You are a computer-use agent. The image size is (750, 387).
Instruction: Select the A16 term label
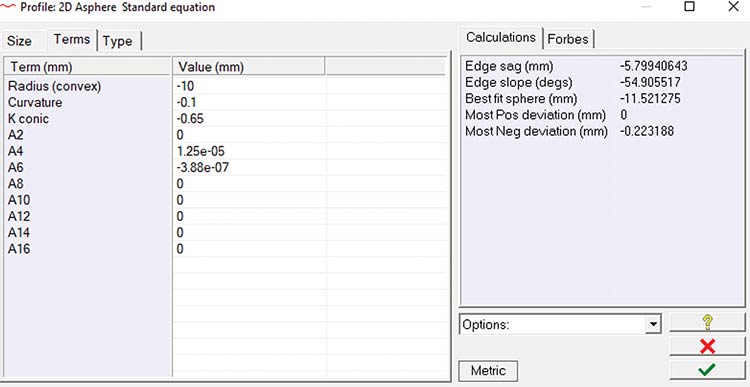19,249
